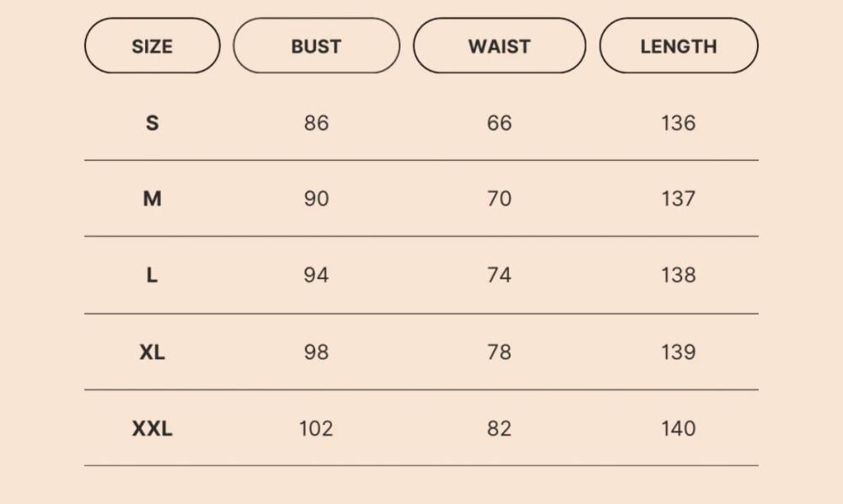Click waist value 66
Screen dimensions: 843x504
click(499, 123)
